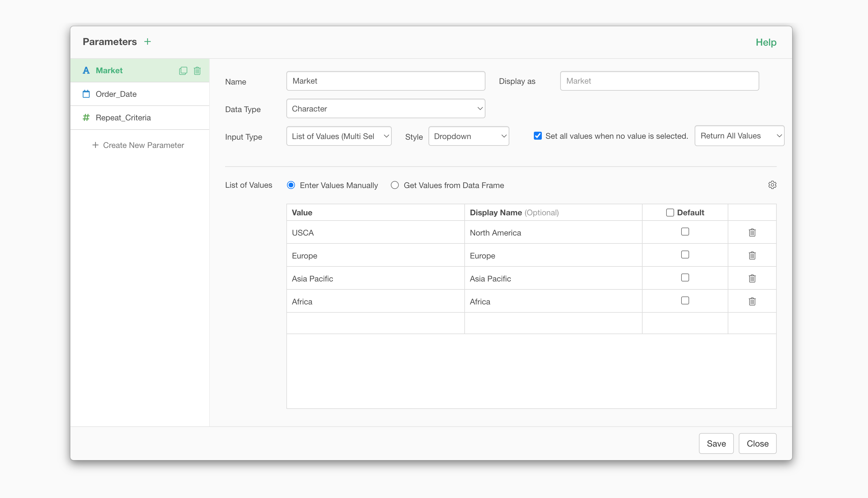Open the Help link
Image resolution: width=868 pixels, height=498 pixels.
[x=766, y=42]
